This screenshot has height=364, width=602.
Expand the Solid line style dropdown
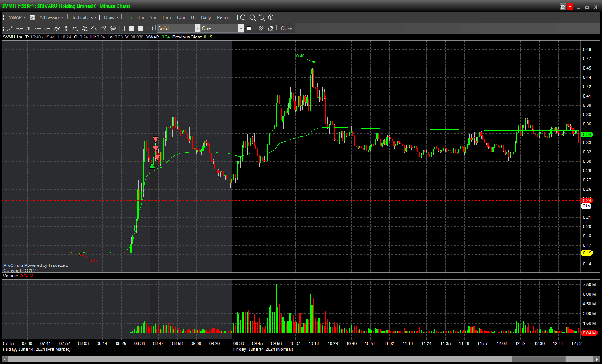(x=197, y=28)
